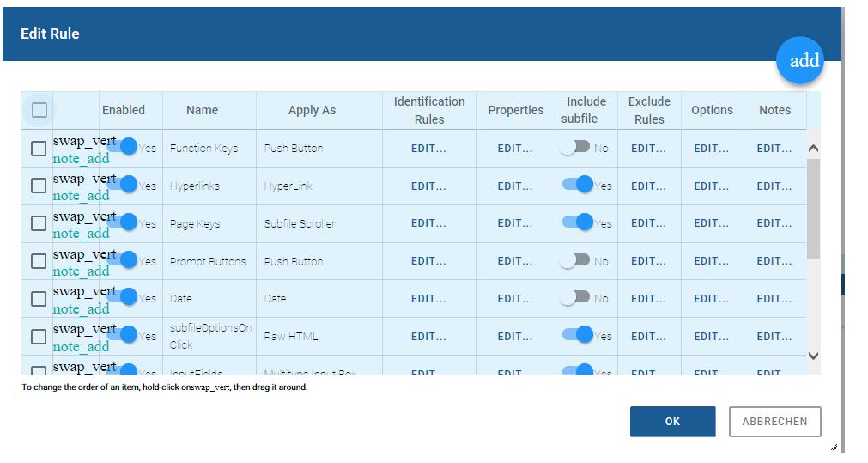Click swap_vert icon for Page Keys row
This screenshot has height=463, width=868.
(83, 216)
